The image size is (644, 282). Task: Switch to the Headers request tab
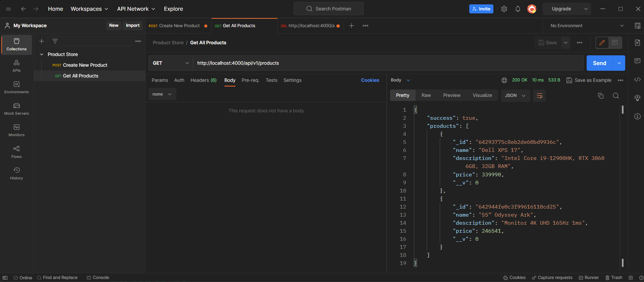pos(203,80)
